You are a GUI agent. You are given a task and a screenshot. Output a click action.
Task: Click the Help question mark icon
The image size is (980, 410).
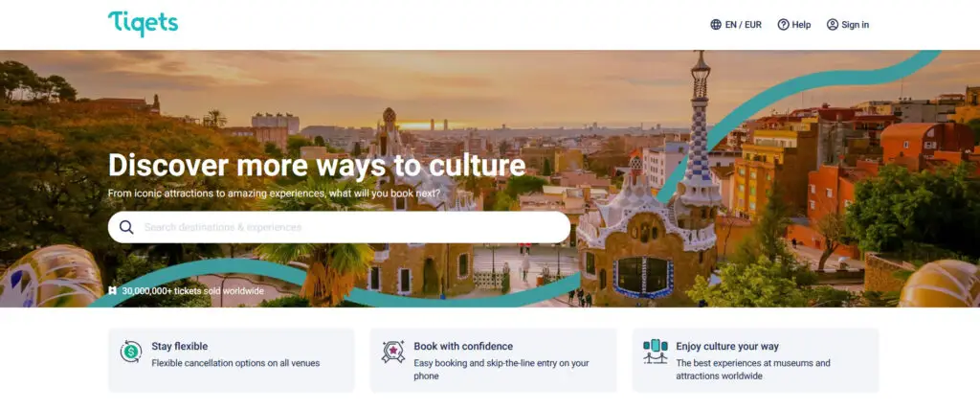click(783, 24)
